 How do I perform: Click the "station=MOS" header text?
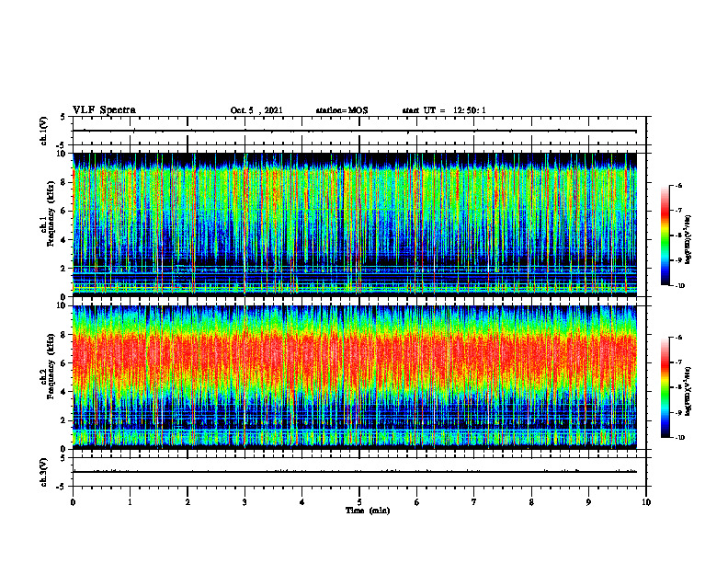[x=342, y=110]
